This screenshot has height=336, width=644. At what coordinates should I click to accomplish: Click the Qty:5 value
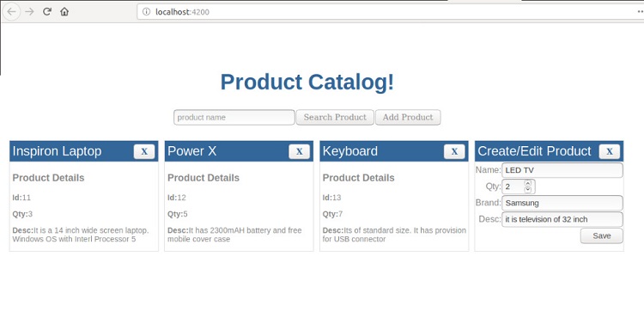pos(178,214)
